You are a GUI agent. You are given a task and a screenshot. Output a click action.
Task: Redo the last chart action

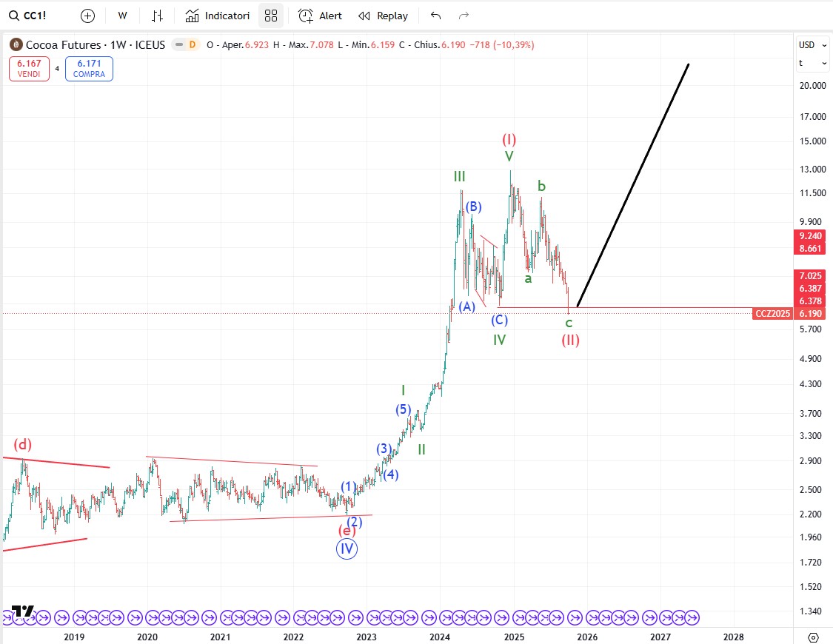[x=464, y=16]
